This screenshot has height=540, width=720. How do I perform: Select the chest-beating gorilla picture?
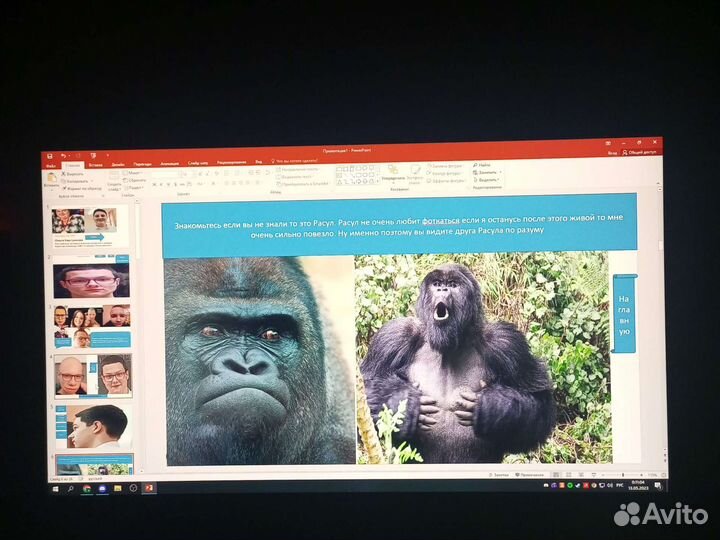coord(484,357)
